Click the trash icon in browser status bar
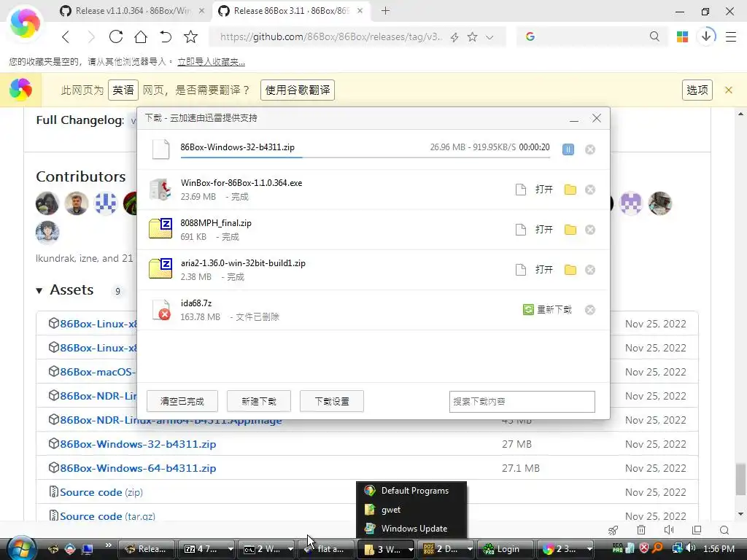Screen dimensions: 747x560 (641, 530)
